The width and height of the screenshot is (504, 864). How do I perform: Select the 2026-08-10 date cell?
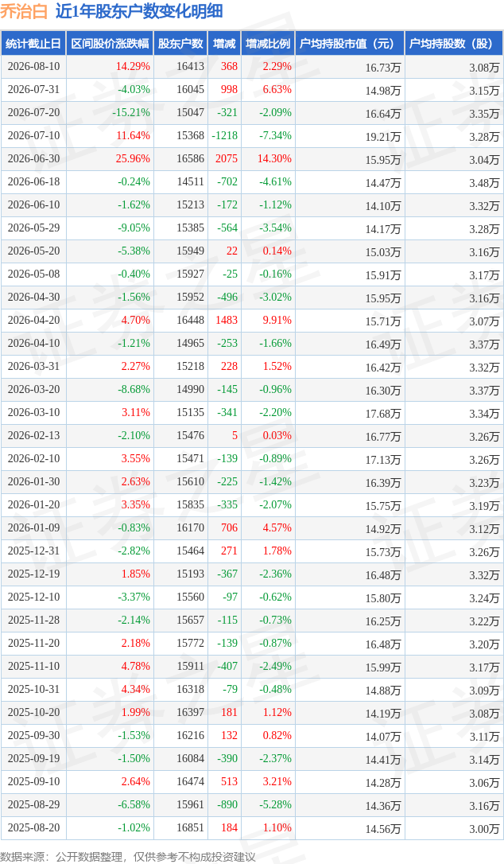pyautogui.click(x=33, y=67)
